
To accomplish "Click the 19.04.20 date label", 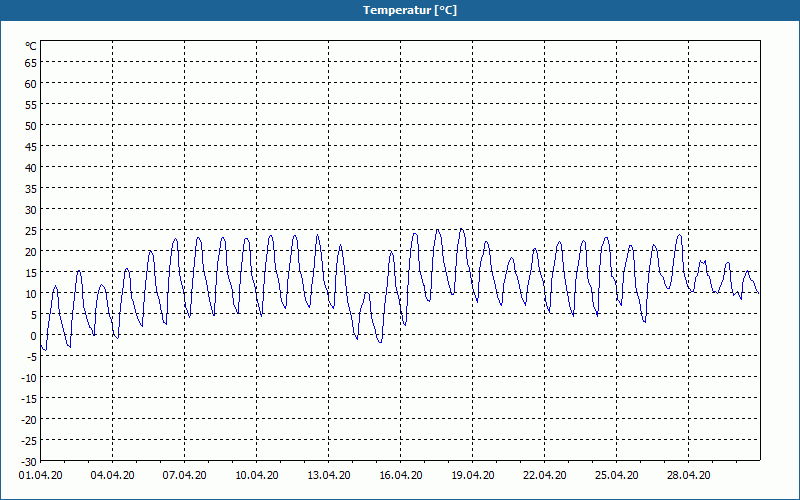I will pyautogui.click(x=472, y=475).
